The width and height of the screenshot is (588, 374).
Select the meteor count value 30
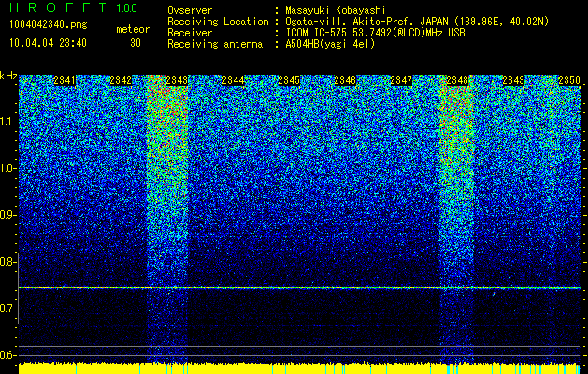(136, 43)
